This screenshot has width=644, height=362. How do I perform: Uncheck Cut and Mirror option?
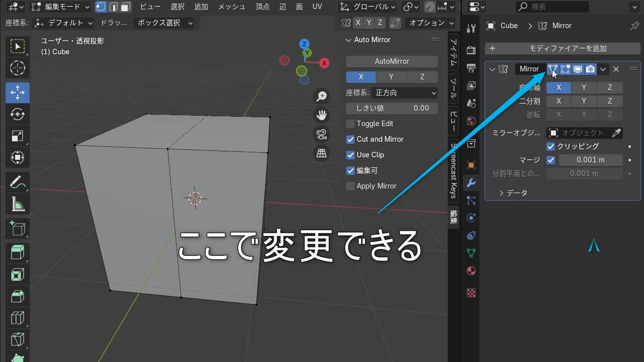[351, 139]
